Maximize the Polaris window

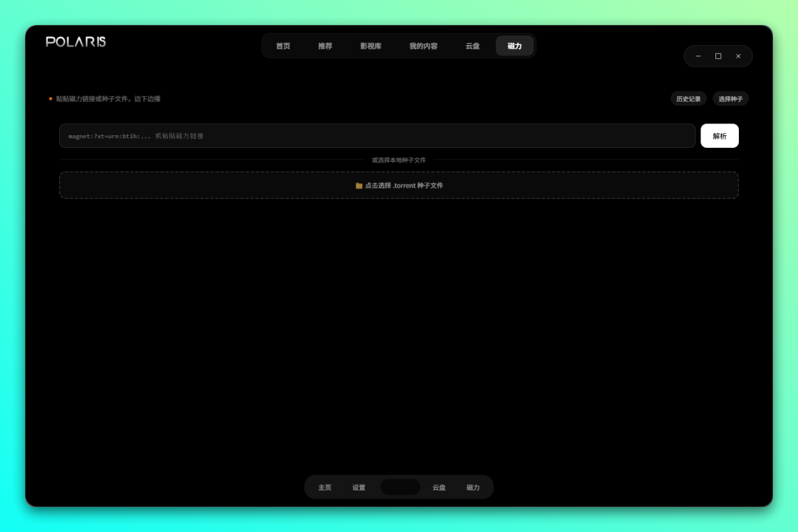click(x=718, y=56)
